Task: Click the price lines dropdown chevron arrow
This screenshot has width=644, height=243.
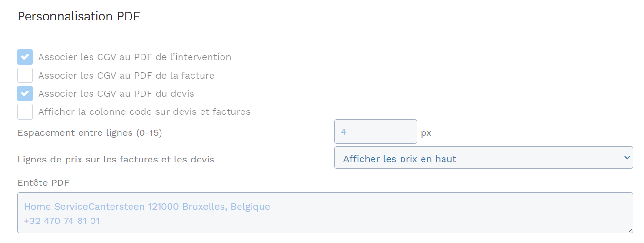Action: [x=627, y=158]
